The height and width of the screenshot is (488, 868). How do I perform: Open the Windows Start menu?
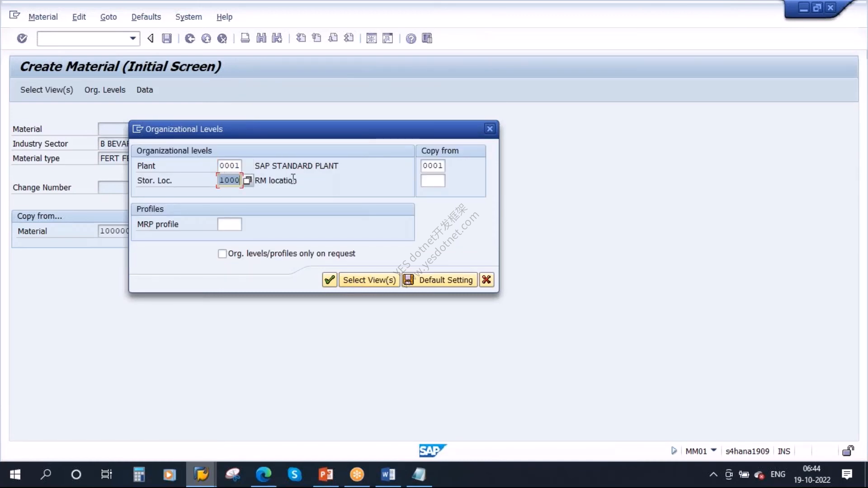tap(15, 474)
